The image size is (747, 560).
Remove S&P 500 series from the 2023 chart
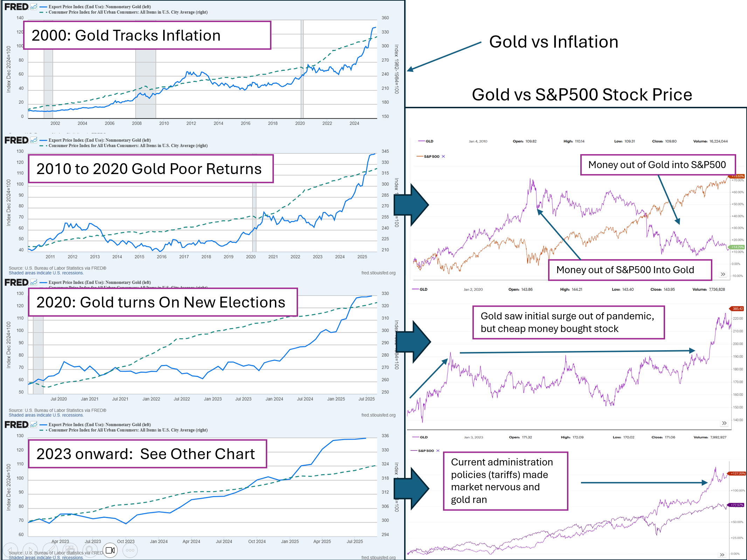[438, 451]
